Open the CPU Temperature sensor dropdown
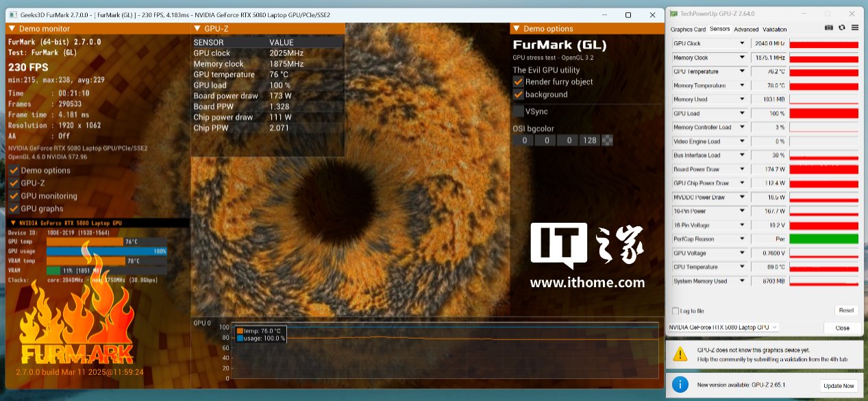This screenshot has width=868, height=401. (741, 267)
